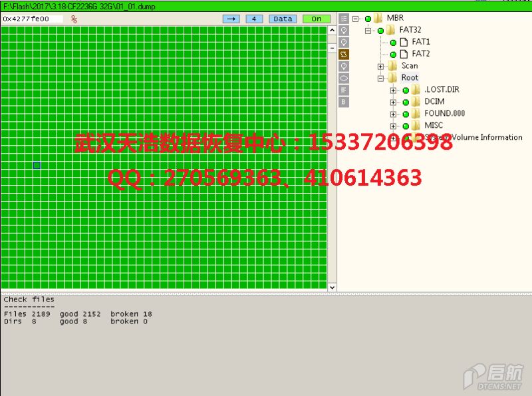Image resolution: width=532 pixels, height=396 pixels.
Task: Collapse the Root folder node
Action: pyautogui.click(x=381, y=78)
